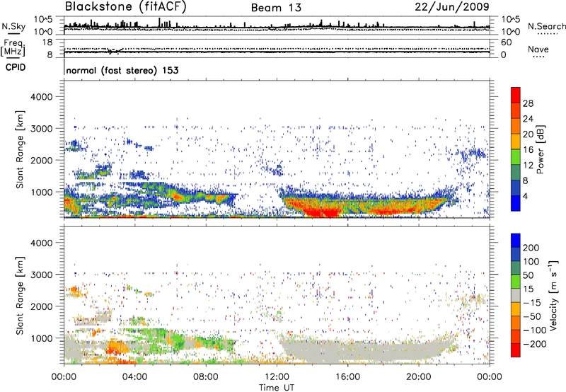Click the "normal (fast stereo) 153" text
This screenshot has height=392, width=566.
pyautogui.click(x=122, y=71)
